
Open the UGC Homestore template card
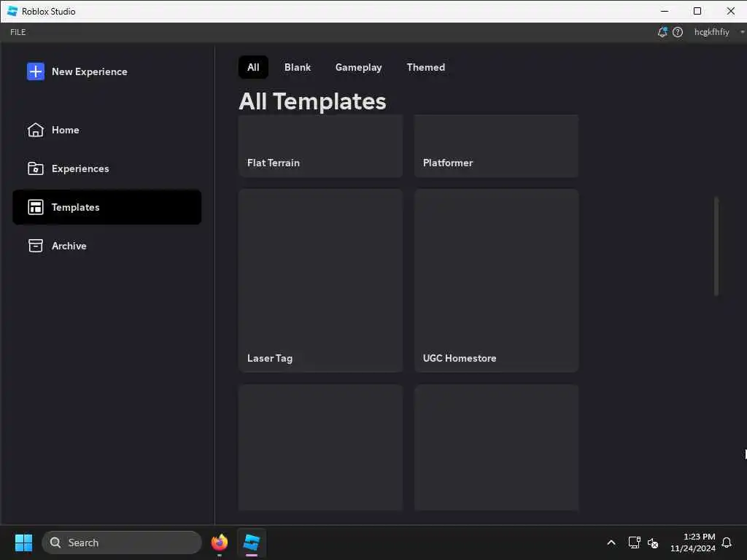click(496, 281)
